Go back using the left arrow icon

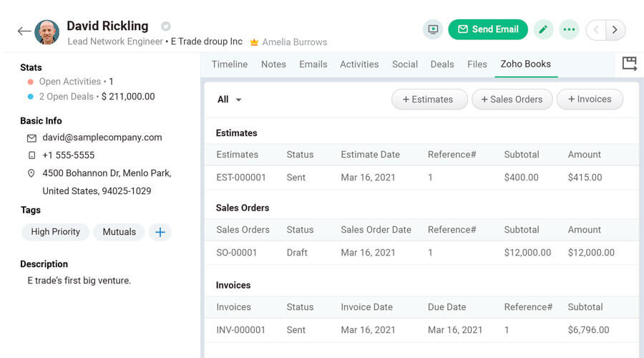point(24,31)
